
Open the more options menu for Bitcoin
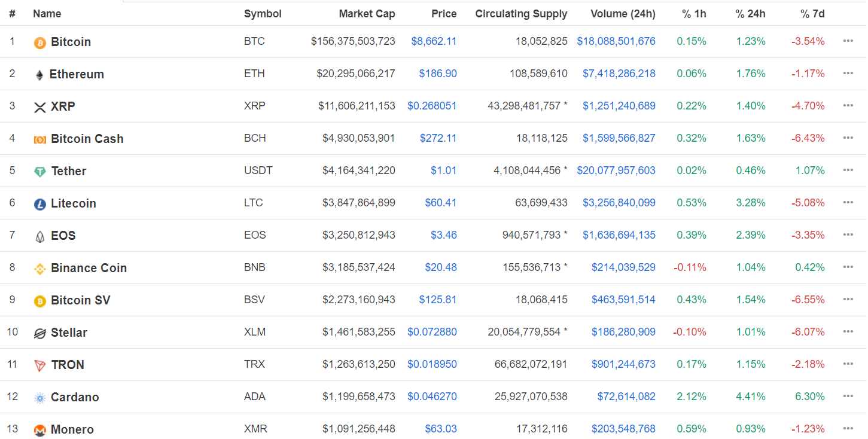coord(848,41)
